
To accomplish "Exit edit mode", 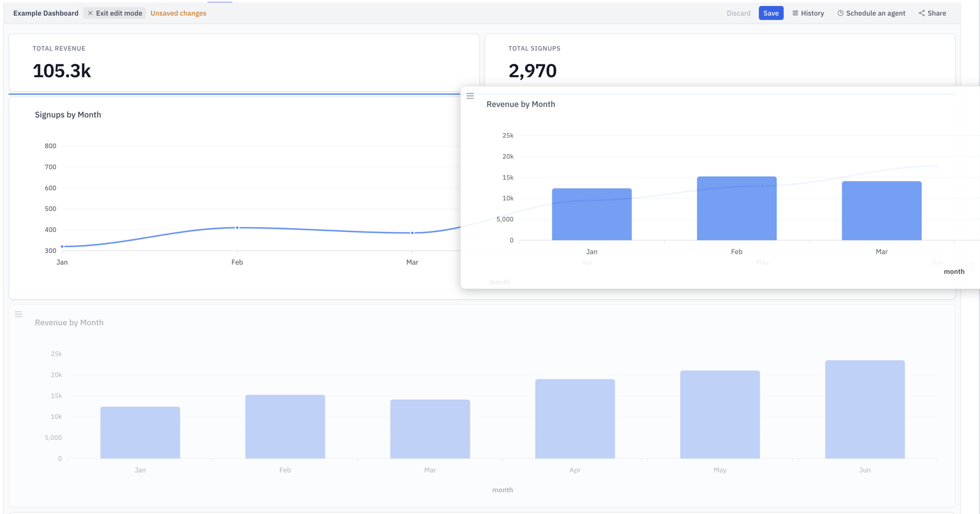I will coord(114,13).
